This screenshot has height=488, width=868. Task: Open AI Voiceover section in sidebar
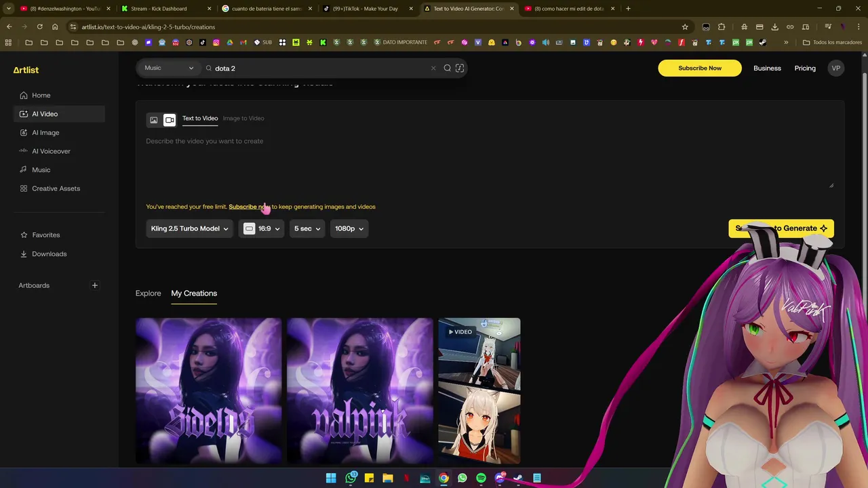(x=59, y=151)
